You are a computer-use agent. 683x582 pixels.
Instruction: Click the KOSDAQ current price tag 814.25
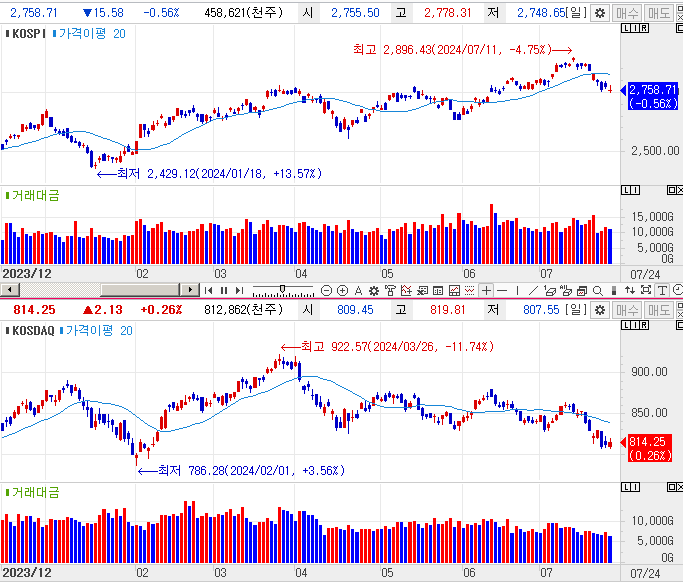point(649,448)
